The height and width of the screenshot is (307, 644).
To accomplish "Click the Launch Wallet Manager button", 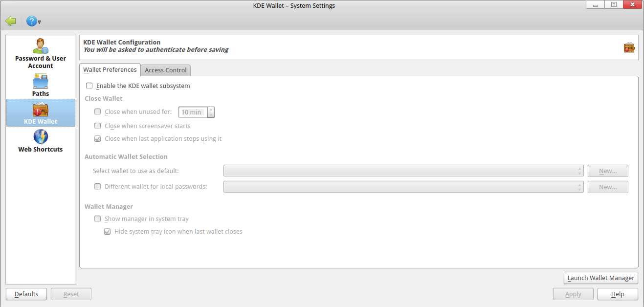I will pos(601,278).
